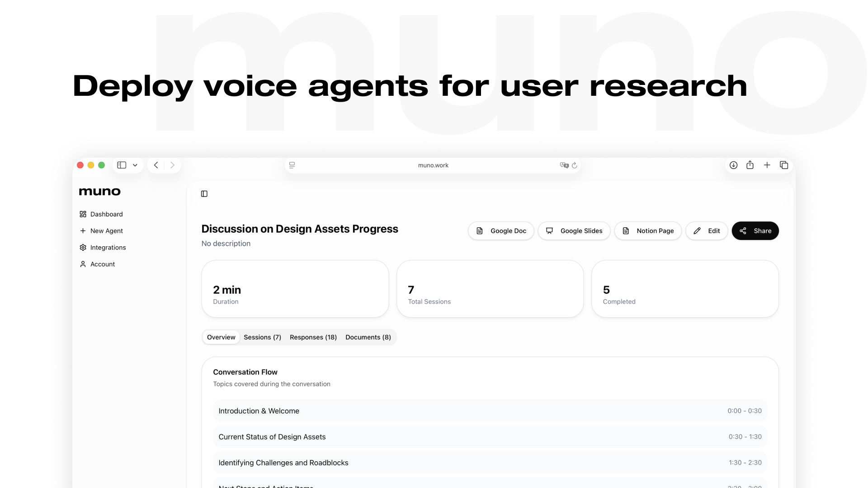Open the browser downloads icon

[733, 165]
